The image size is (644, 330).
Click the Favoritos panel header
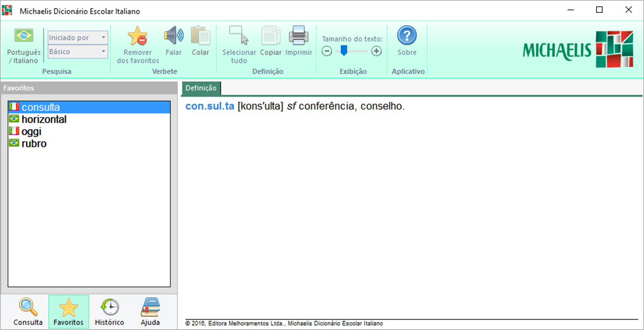click(x=89, y=88)
